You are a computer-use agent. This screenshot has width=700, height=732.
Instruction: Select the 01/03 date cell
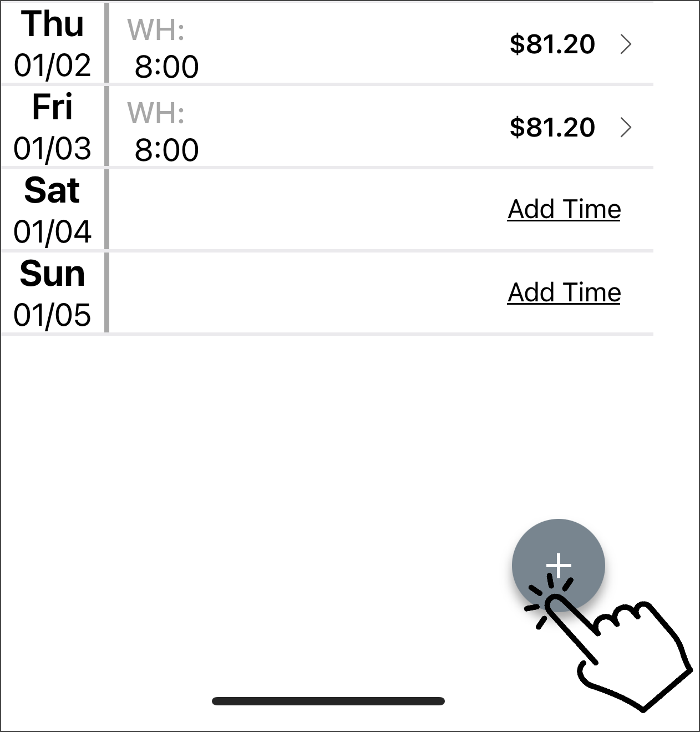[x=52, y=149]
